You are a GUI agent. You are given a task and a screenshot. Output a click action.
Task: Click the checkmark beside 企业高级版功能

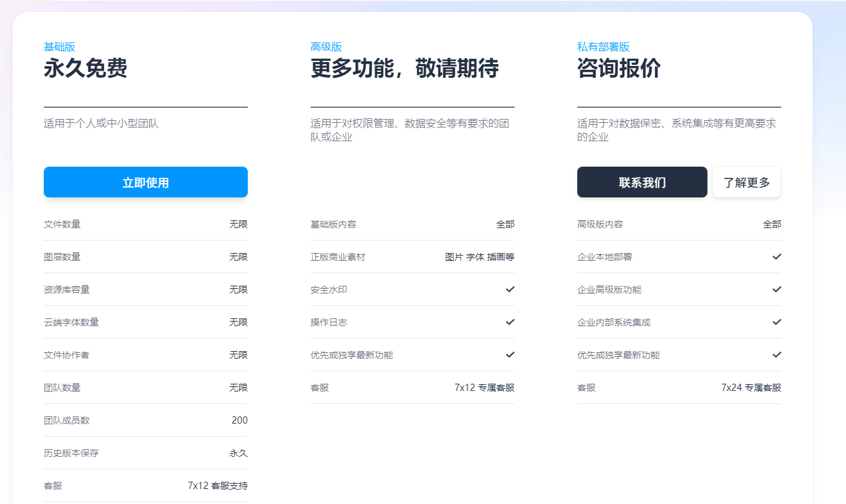coord(777,290)
